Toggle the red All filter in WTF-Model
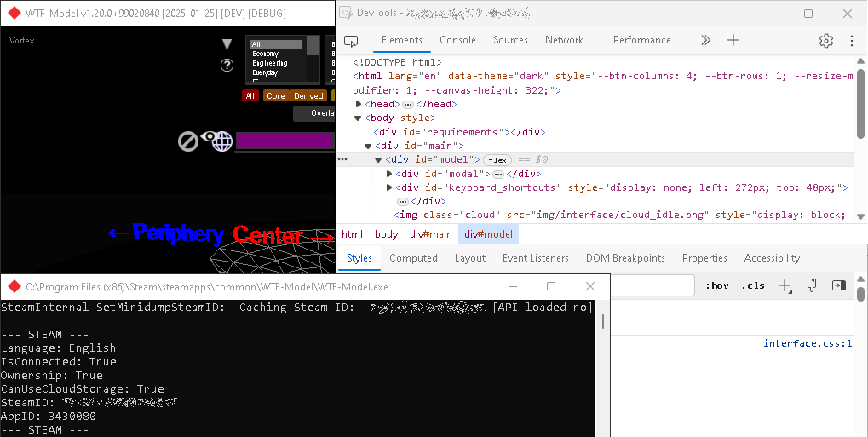This screenshot has width=868, height=437. point(250,95)
